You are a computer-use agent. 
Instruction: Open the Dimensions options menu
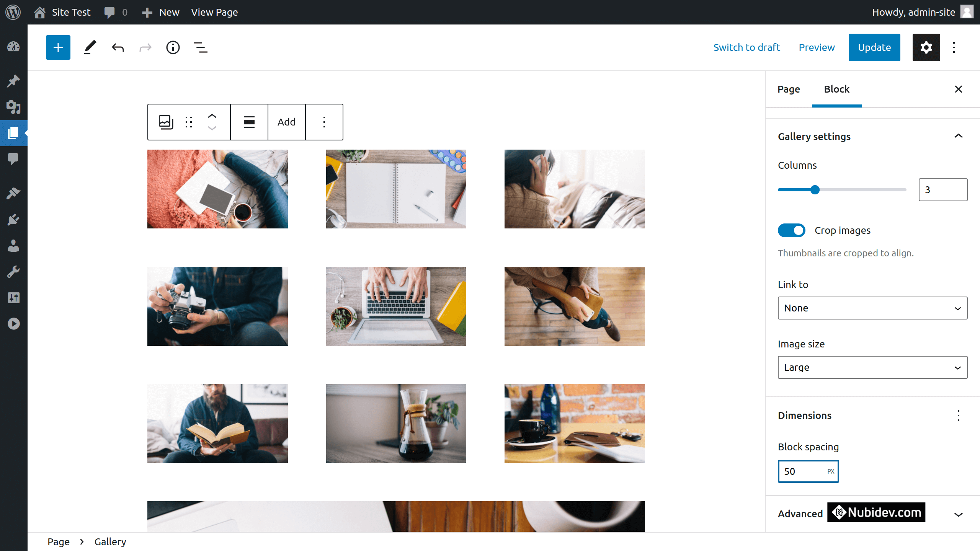958,416
